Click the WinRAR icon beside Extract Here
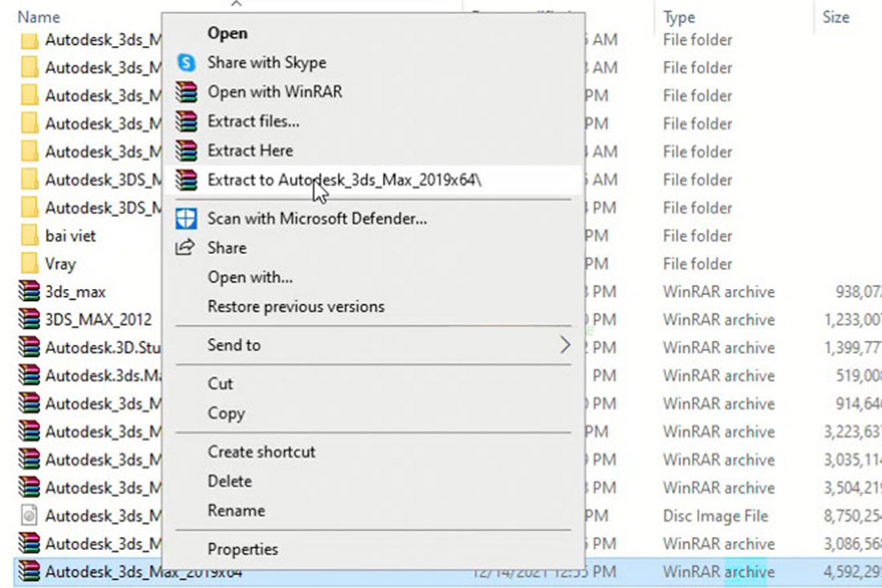 186,150
